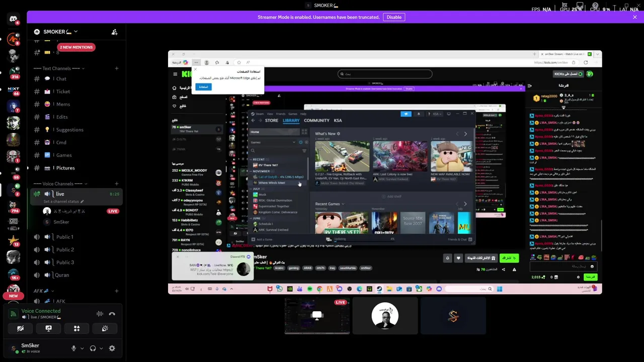Open the server showing 796 badge

[14, 207]
